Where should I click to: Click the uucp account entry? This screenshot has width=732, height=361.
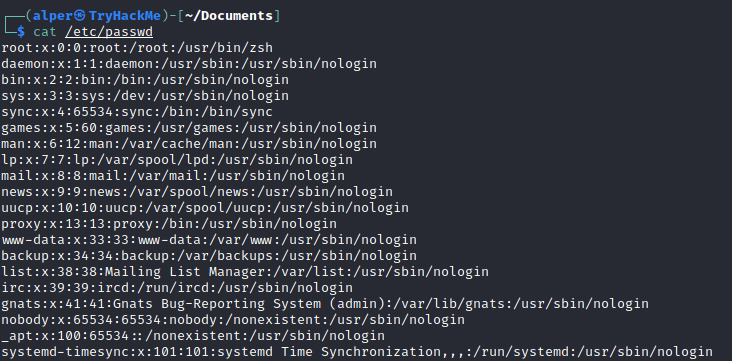[205, 208]
